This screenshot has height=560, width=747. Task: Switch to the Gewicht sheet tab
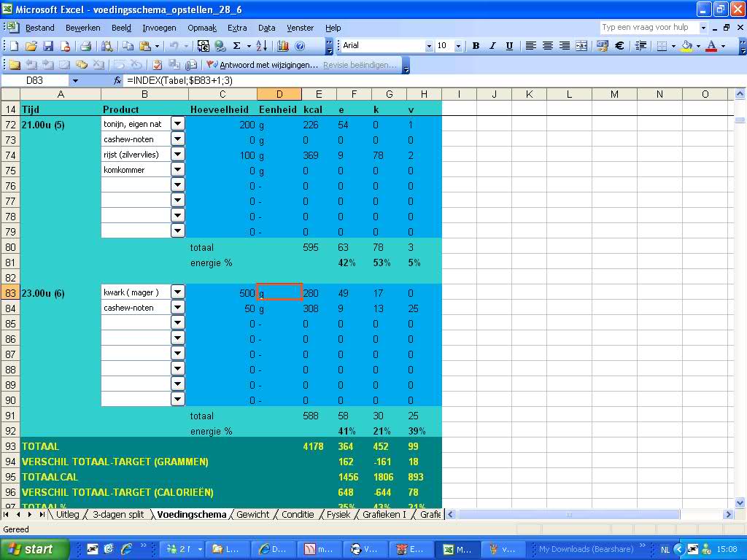[252, 514]
